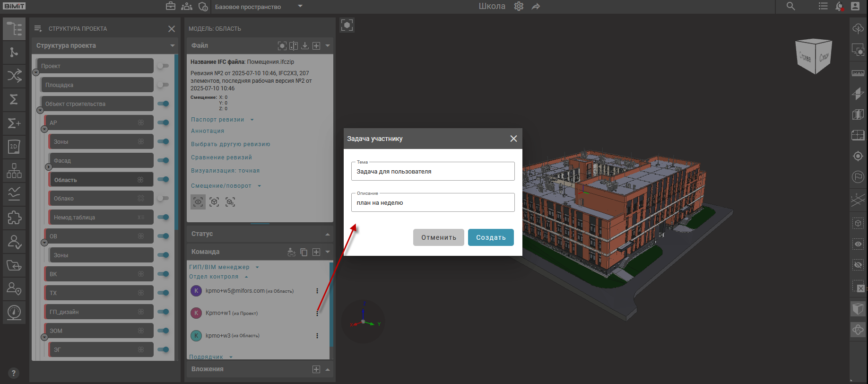Viewport: 868px width, 384px height.
Task: Click the Описание input field
Action: click(x=433, y=203)
